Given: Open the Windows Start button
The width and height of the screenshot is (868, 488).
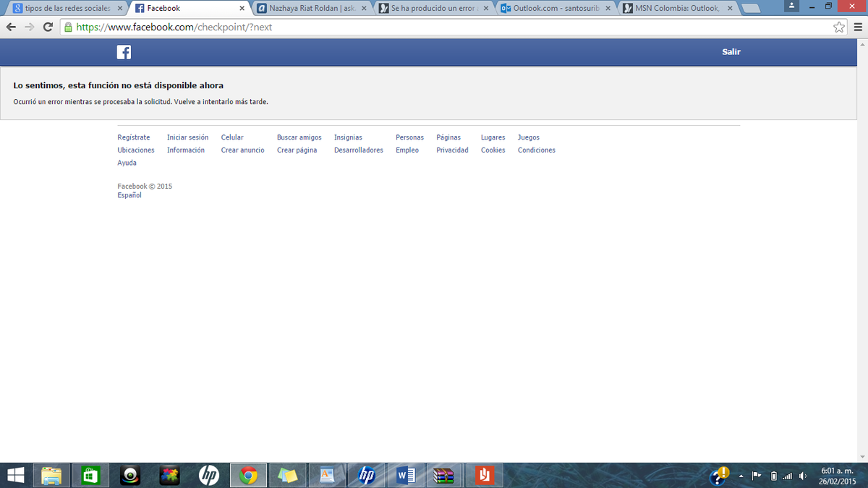Looking at the screenshot, I should (15, 475).
